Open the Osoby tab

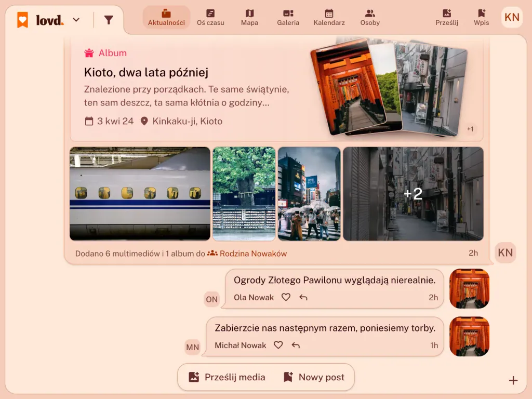pyautogui.click(x=370, y=17)
